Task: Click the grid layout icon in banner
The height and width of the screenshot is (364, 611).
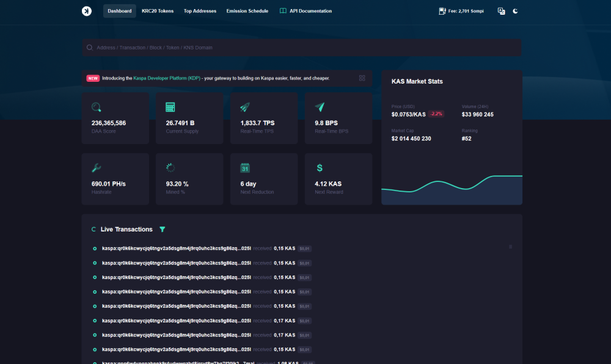Action: [x=362, y=78]
